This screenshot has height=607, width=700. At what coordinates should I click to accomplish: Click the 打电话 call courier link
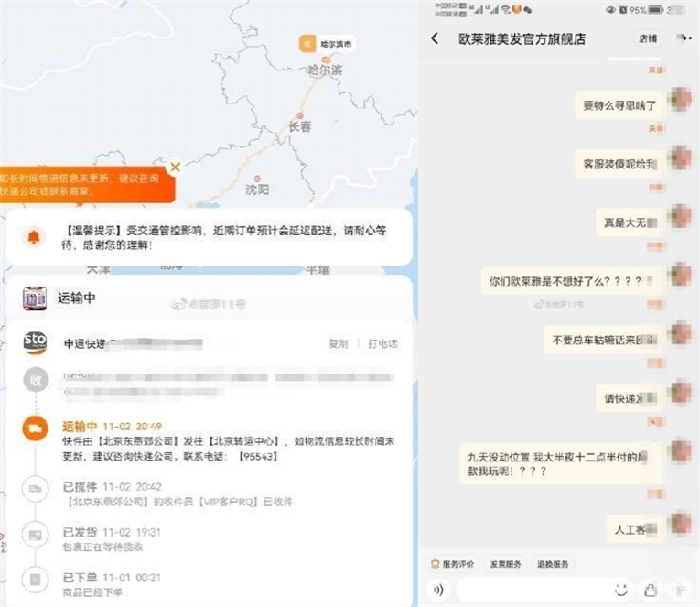click(x=382, y=343)
